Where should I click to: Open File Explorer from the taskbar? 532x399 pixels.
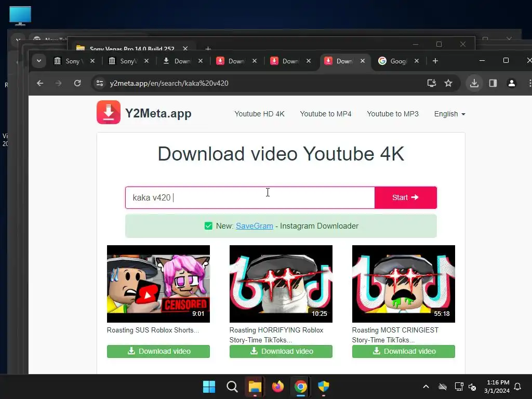pos(255,387)
